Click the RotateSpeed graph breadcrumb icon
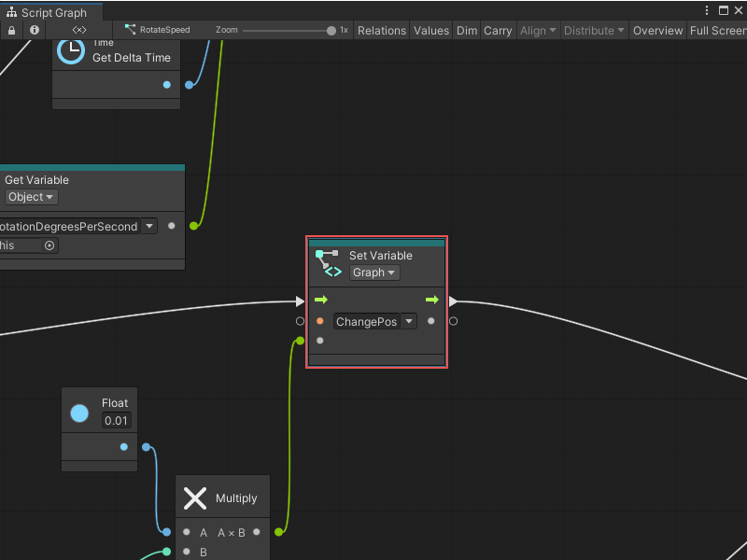 pyautogui.click(x=130, y=29)
